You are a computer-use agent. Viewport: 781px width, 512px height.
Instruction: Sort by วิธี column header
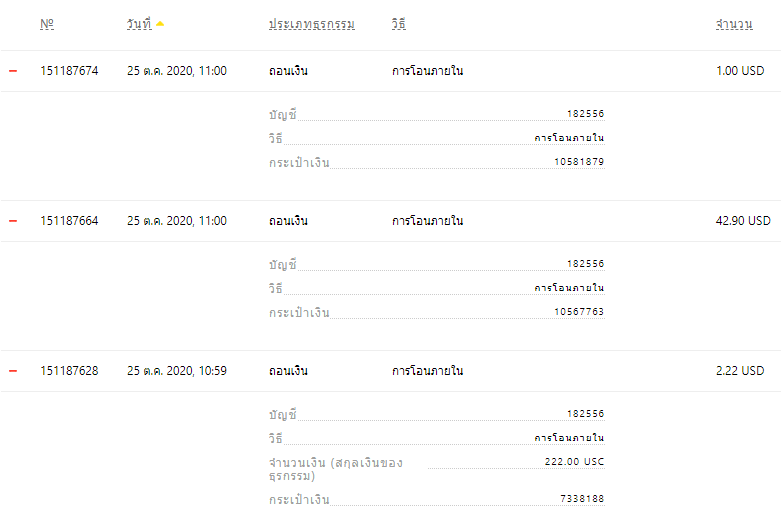click(398, 24)
